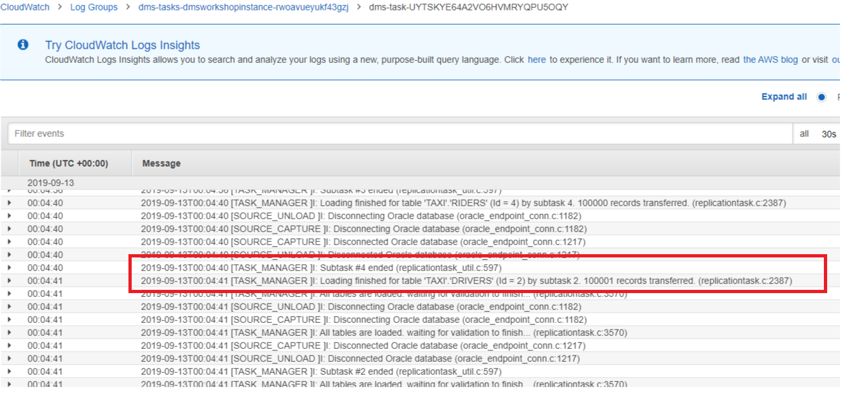Open the dms-tasks-dmsworkshopinstance-rwoavueyukf43gzj log group link
868x415 pixels.
point(244,7)
